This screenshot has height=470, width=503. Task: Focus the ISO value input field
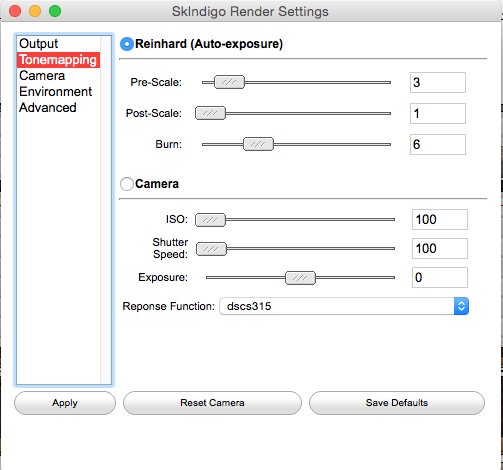coord(440,220)
